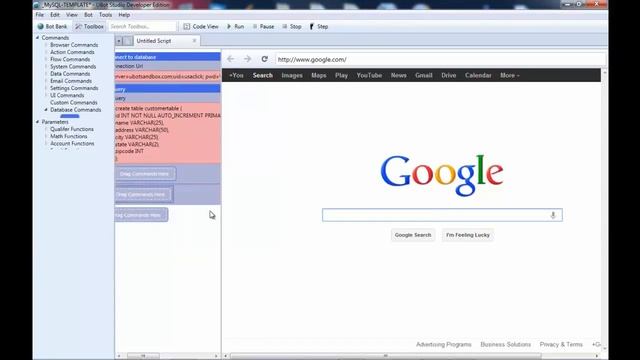Open the Edit menu

click(55, 15)
